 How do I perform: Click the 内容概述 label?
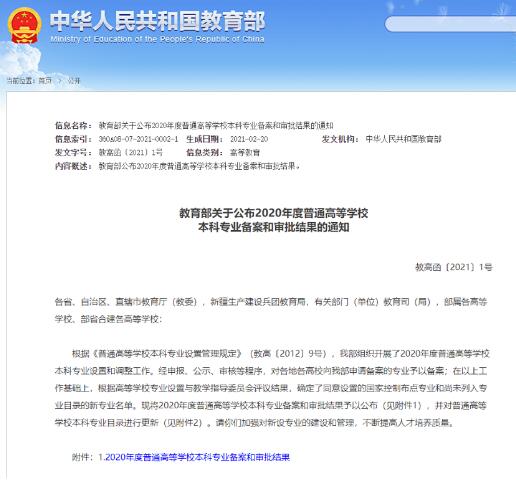click(73, 166)
